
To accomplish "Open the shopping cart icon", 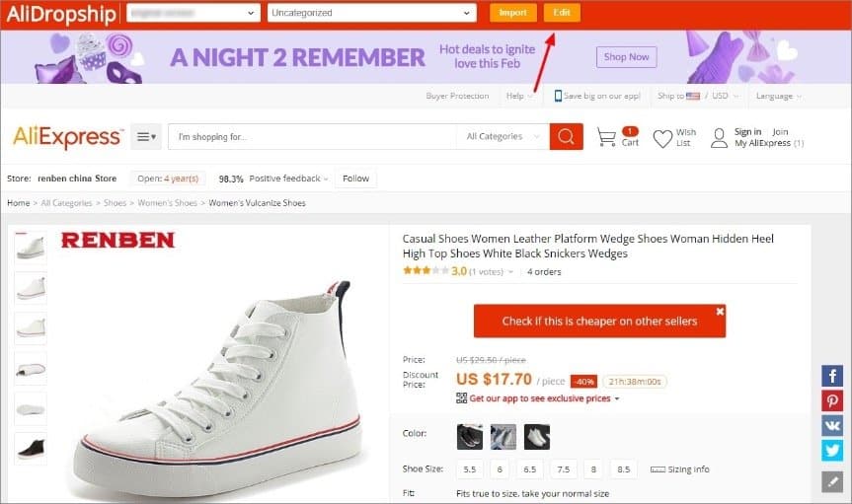I will (x=608, y=137).
